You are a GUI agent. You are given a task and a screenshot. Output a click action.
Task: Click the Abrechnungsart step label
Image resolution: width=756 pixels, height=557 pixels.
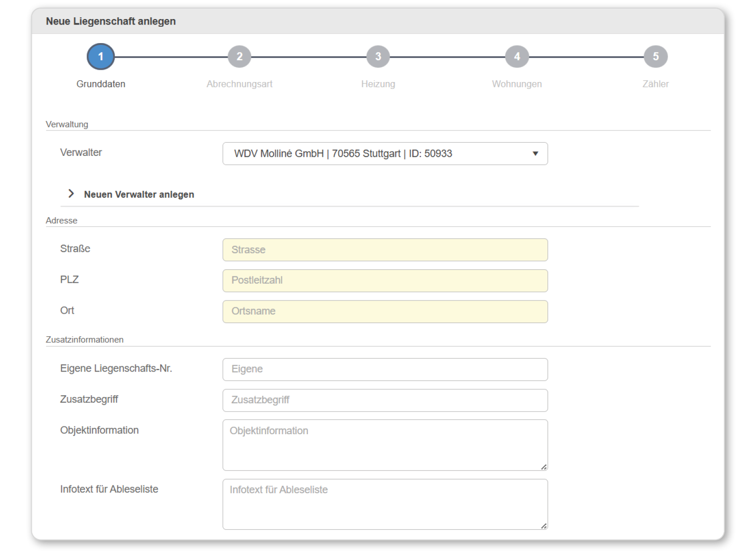239,84
